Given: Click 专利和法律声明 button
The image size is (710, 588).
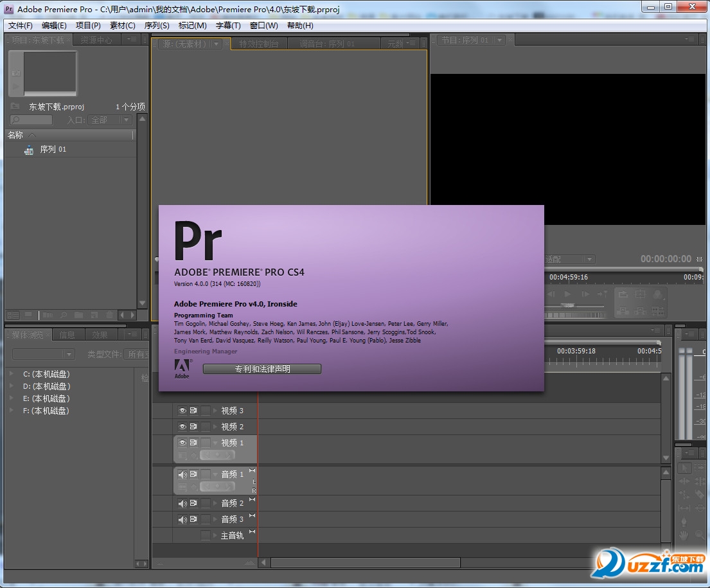Looking at the screenshot, I should click(x=262, y=369).
